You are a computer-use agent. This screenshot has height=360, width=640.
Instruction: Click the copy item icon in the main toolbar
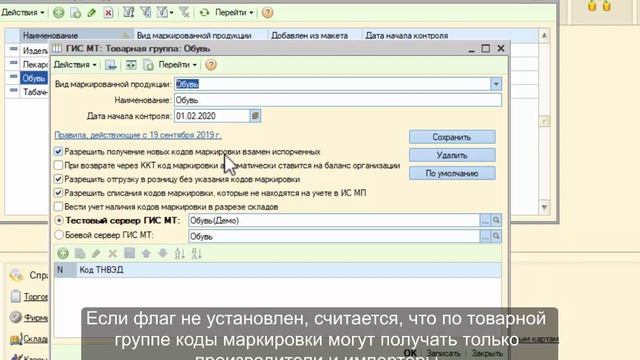click(x=76, y=13)
